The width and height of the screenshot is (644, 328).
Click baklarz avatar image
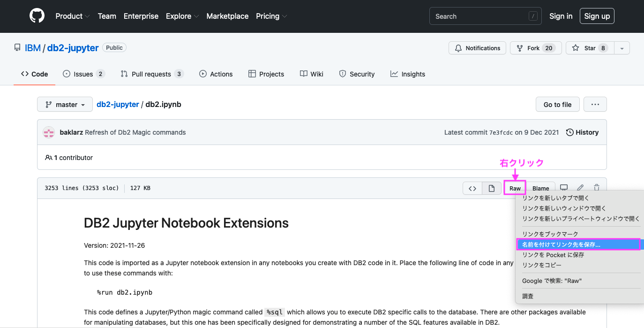(x=49, y=132)
